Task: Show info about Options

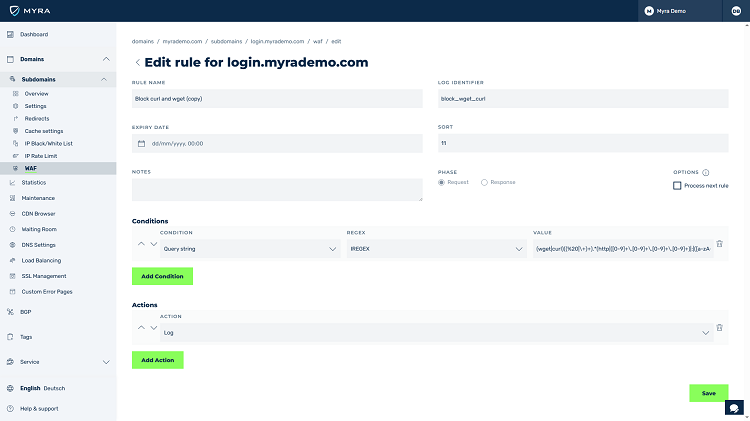Action: click(x=706, y=173)
